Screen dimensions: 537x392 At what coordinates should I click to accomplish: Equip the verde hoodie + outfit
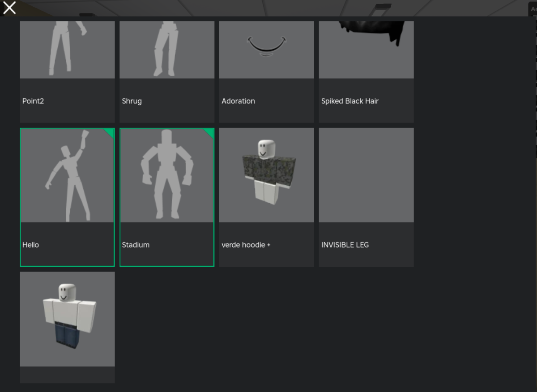pyautogui.click(x=267, y=197)
